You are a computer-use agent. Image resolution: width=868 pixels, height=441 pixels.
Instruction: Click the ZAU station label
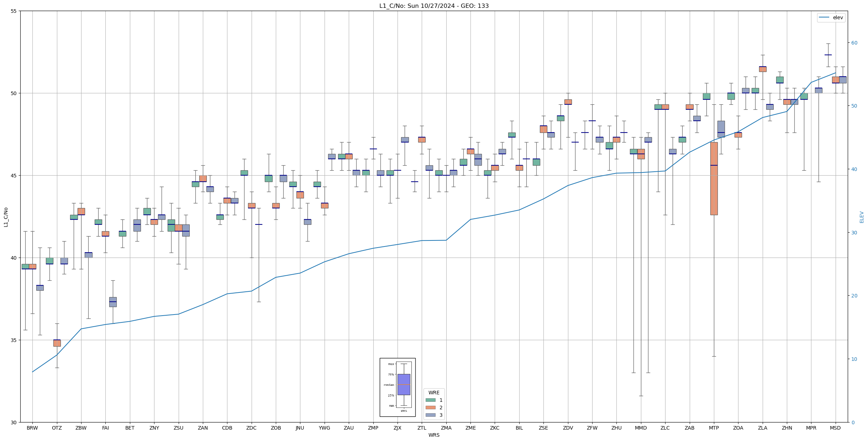point(349,428)
